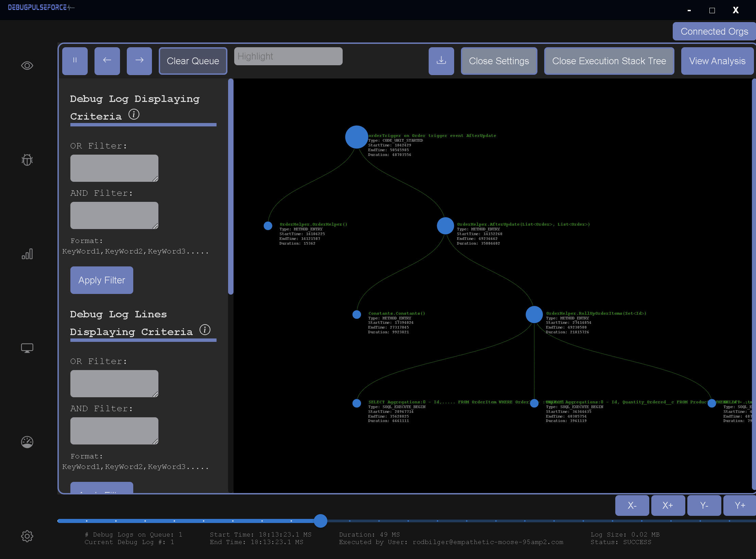The width and height of the screenshot is (756, 559).
Task: Open the gauge dashboard sidebar icon
Action: [x=27, y=442]
